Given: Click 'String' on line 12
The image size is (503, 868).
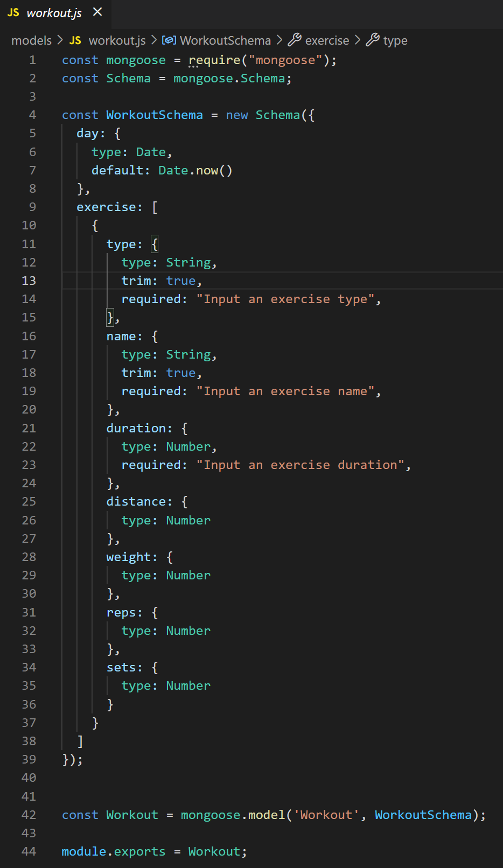Looking at the screenshot, I should (188, 262).
